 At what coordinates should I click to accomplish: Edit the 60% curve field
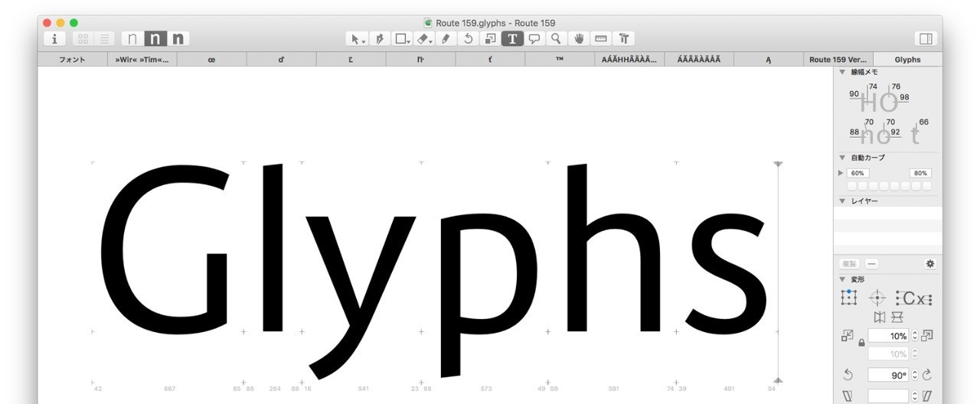857,173
